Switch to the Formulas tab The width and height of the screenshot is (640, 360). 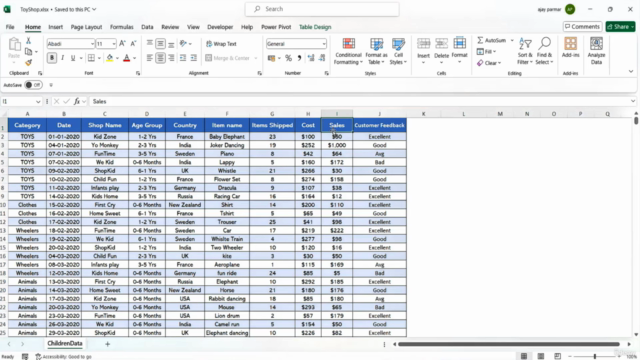pyautogui.click(x=122, y=27)
